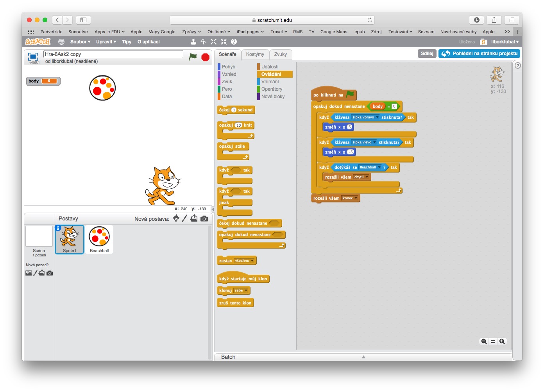Paint a new sprite with the brush icon
The height and width of the screenshot is (392, 544).
tap(184, 218)
